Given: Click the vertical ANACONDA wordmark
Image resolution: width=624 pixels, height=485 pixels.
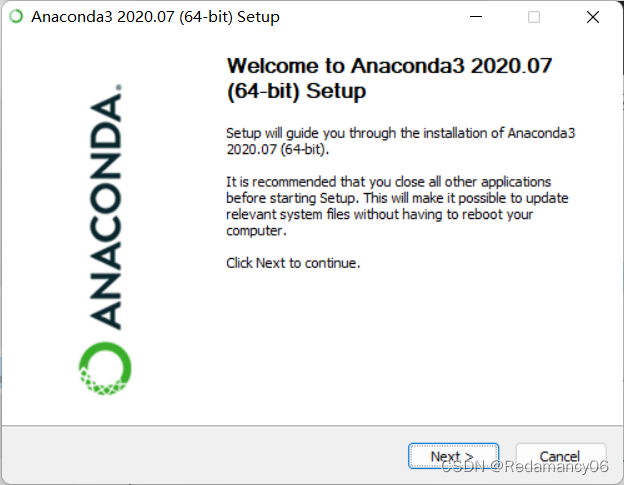Looking at the screenshot, I should (x=105, y=211).
